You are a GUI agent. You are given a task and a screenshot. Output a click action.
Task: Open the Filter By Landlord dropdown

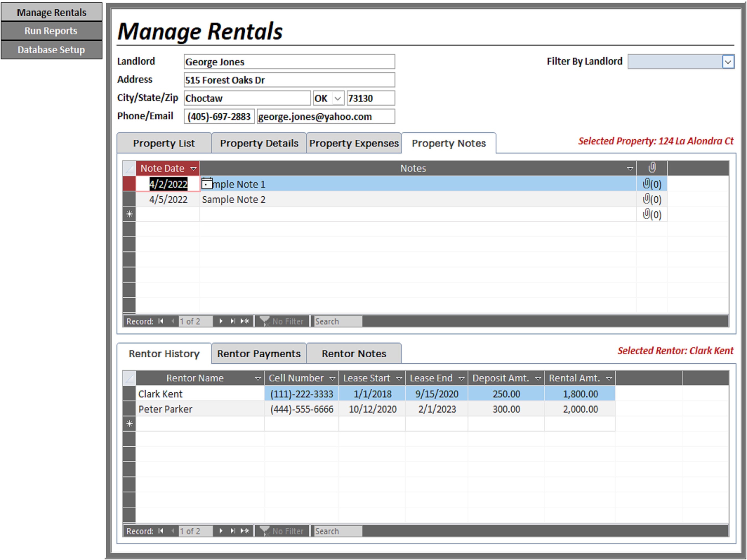coord(728,61)
